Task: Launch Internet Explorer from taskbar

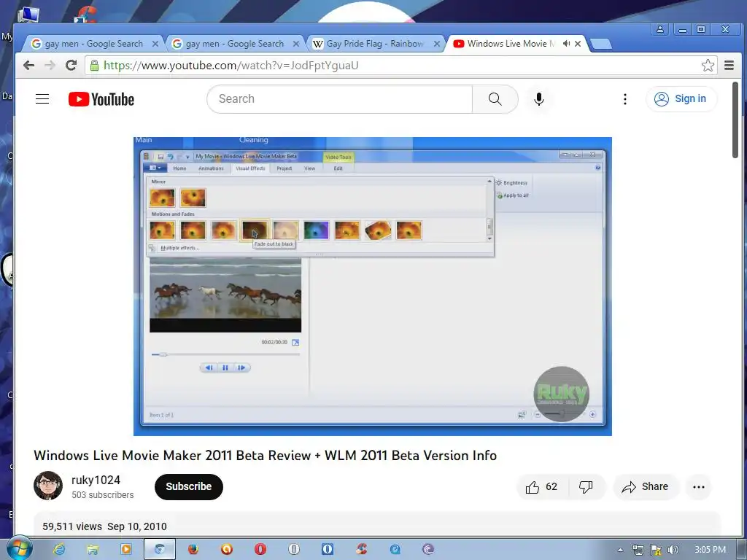Action: [x=59, y=550]
